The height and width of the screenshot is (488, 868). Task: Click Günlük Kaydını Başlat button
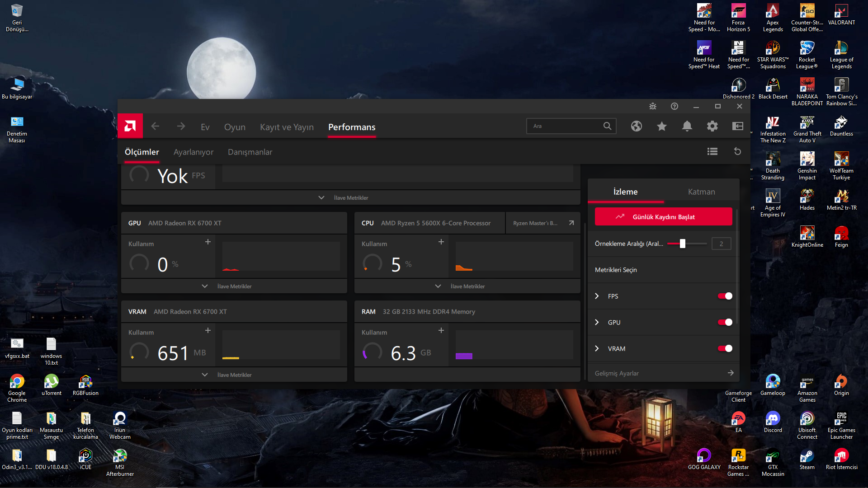click(663, 216)
